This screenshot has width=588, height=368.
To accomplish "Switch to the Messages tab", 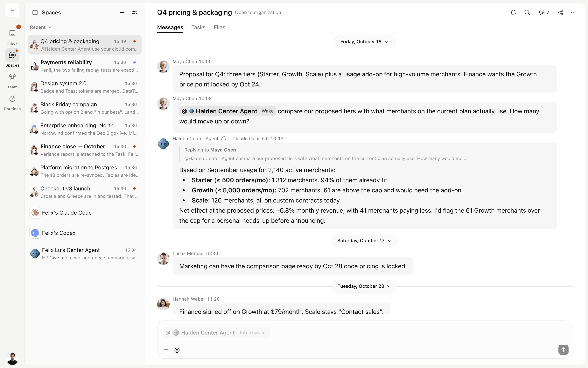I will (170, 27).
